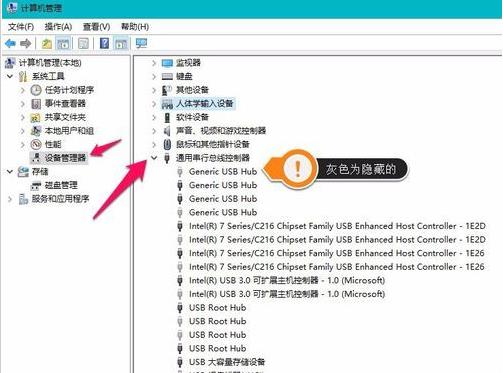Viewport: 503px width, 373px height.
Task: Expand the 共享文件夹 node
Action: point(23,117)
